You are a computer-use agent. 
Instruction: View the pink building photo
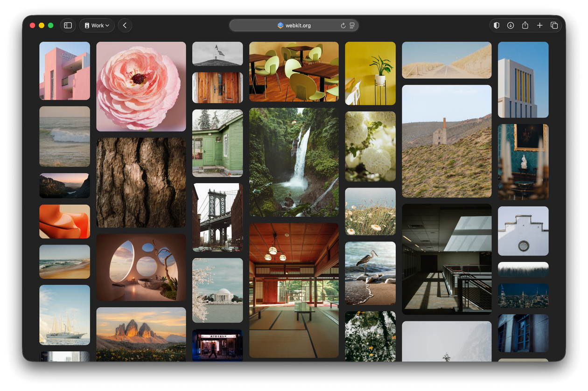click(64, 70)
